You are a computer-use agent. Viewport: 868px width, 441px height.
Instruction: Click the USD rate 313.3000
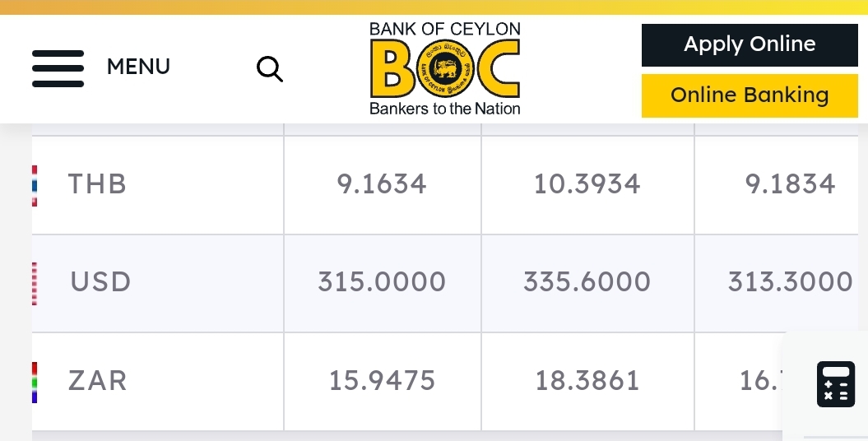click(x=791, y=281)
